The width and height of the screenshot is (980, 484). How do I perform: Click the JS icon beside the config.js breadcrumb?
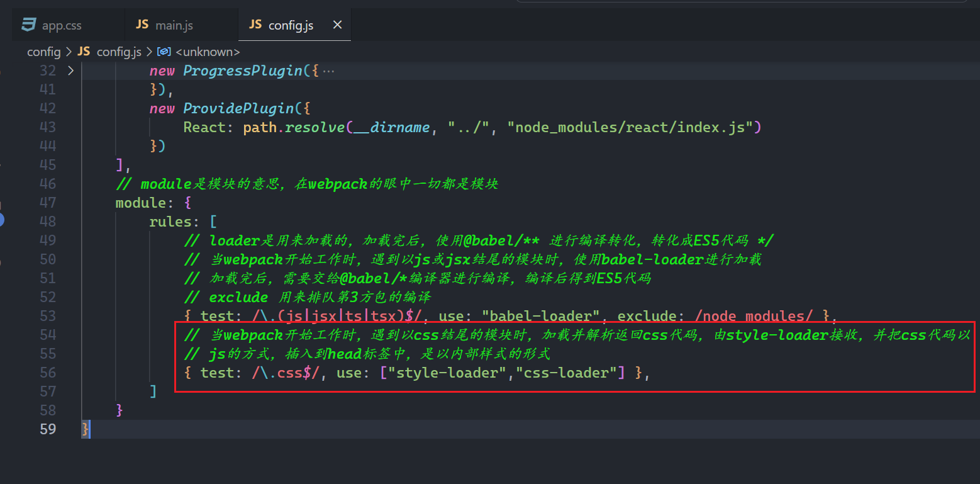(x=84, y=52)
